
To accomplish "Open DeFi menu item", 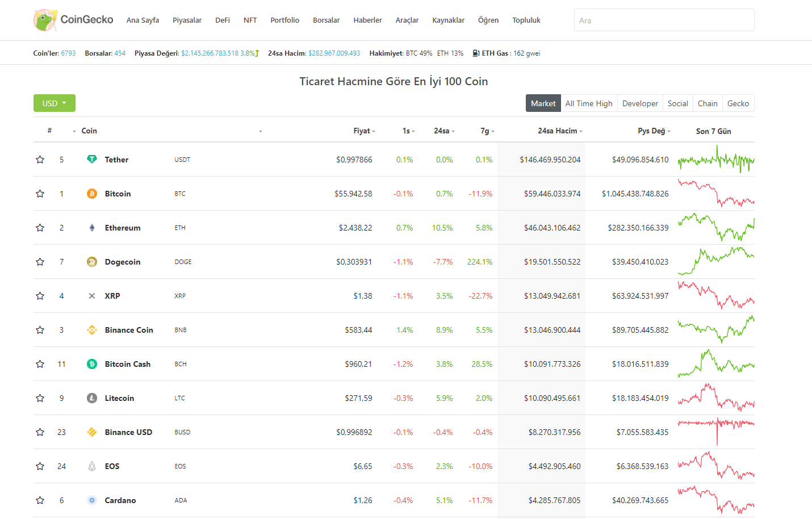I will tap(223, 20).
